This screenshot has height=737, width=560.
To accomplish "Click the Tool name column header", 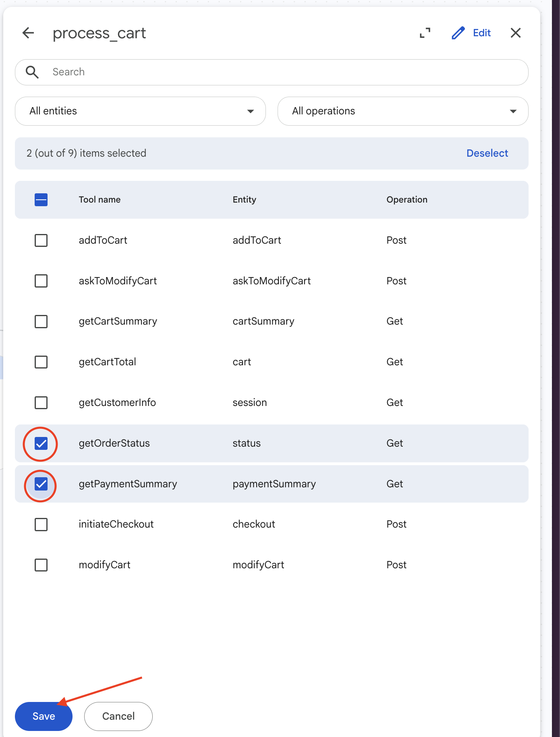I will [100, 200].
